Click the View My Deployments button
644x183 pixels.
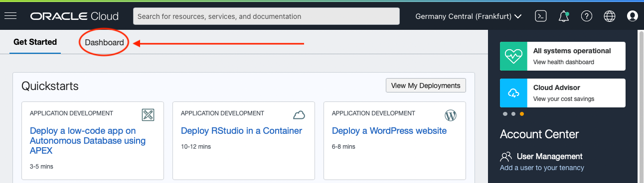point(426,86)
